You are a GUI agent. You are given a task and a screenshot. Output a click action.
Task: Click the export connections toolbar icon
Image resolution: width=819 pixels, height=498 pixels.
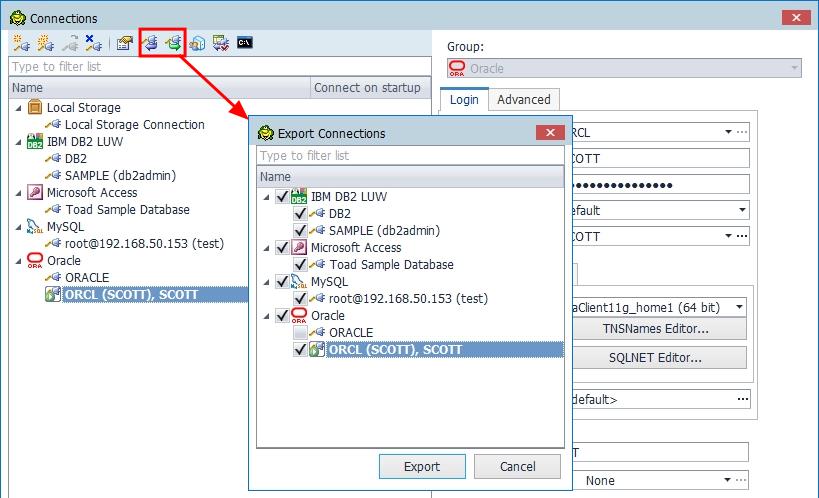[x=174, y=43]
